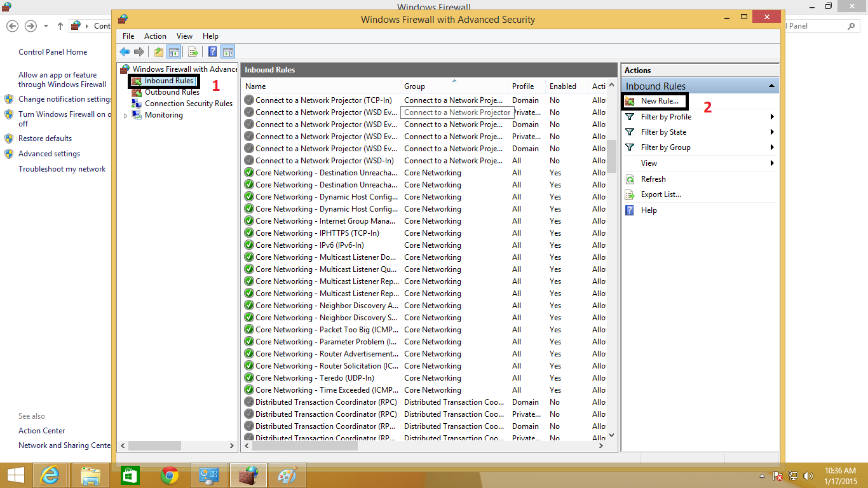Screen dimensions: 868x488
Task: Open Internet Explorer from the taskbar
Action: 51,475
